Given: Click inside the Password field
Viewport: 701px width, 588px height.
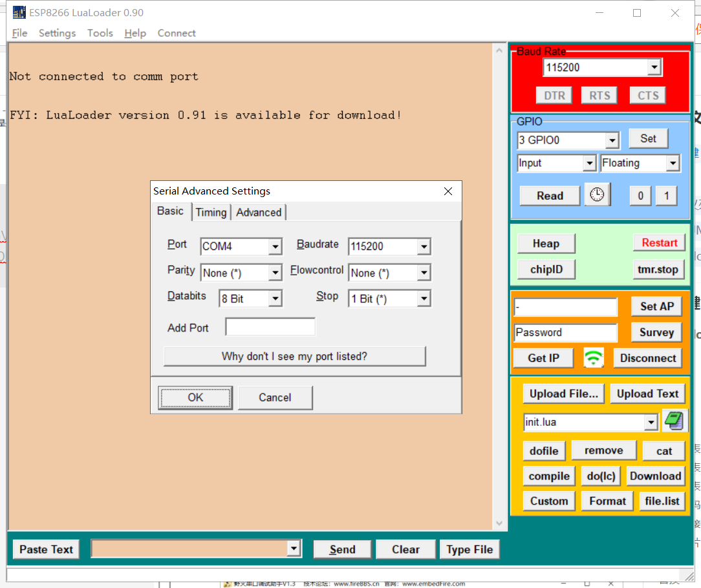Looking at the screenshot, I should click(565, 332).
